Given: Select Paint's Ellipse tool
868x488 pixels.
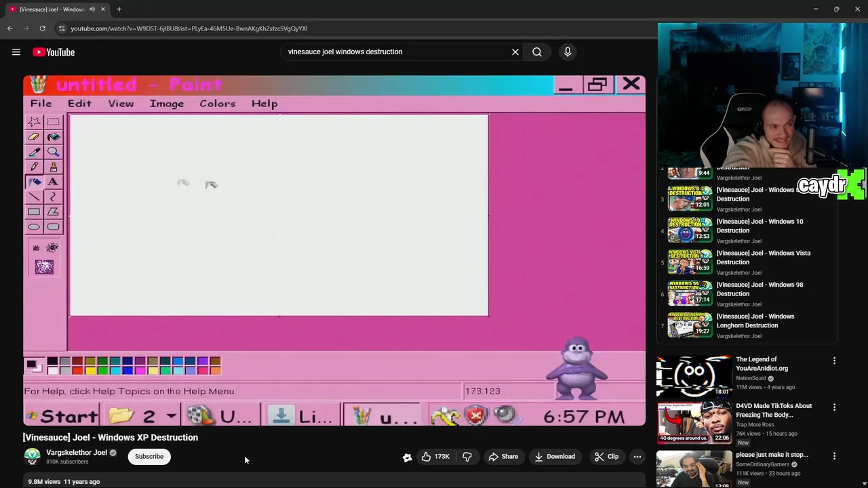Looking at the screenshot, I should 34,227.
